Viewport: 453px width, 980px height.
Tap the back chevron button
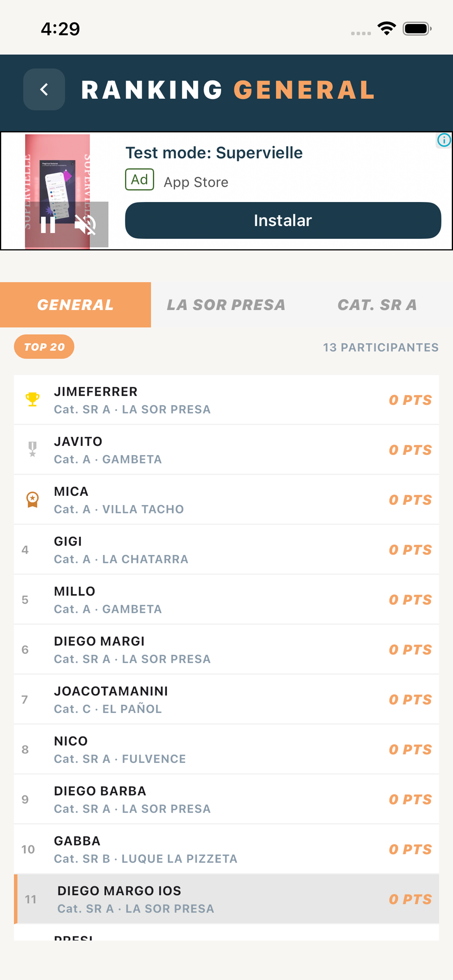44,89
